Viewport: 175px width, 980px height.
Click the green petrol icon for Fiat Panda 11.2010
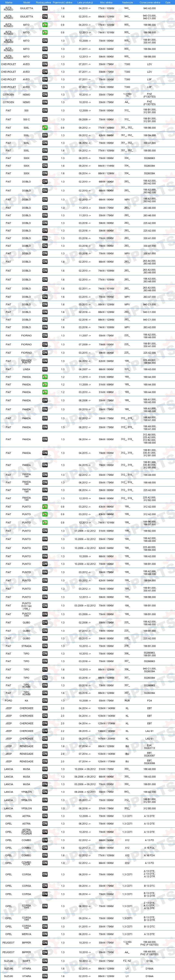pyautogui.click(x=45, y=377)
